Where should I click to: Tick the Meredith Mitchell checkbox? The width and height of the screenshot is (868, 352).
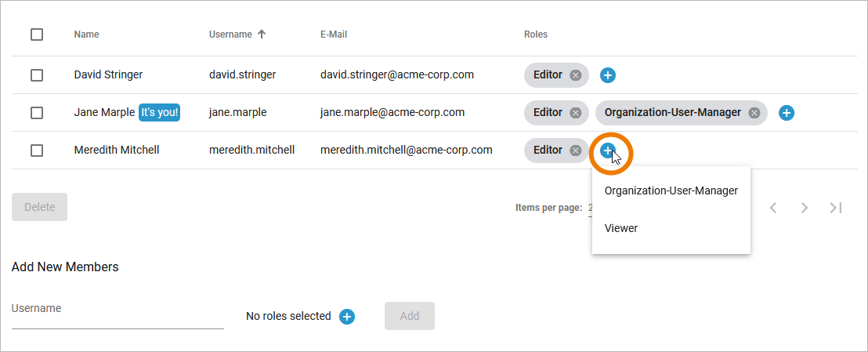click(37, 151)
